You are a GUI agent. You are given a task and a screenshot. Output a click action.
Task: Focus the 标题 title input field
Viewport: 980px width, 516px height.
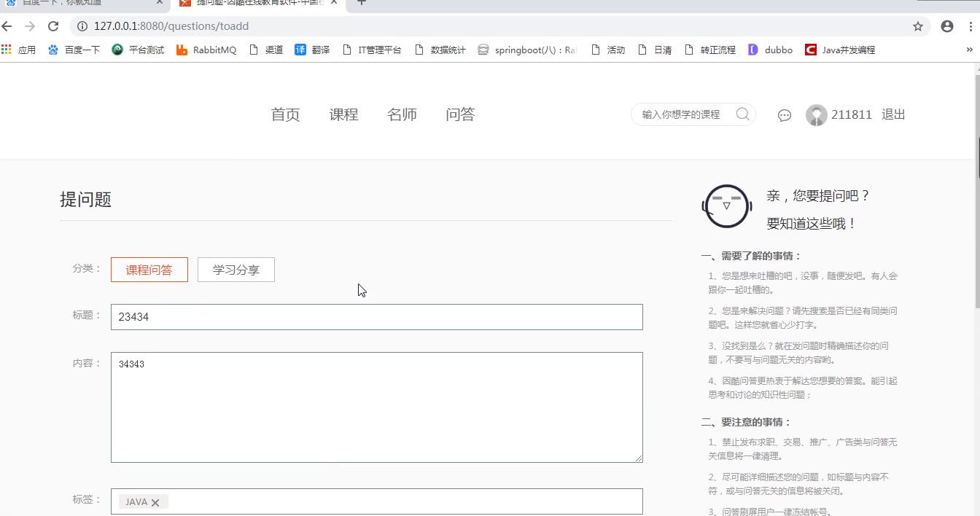point(377,317)
